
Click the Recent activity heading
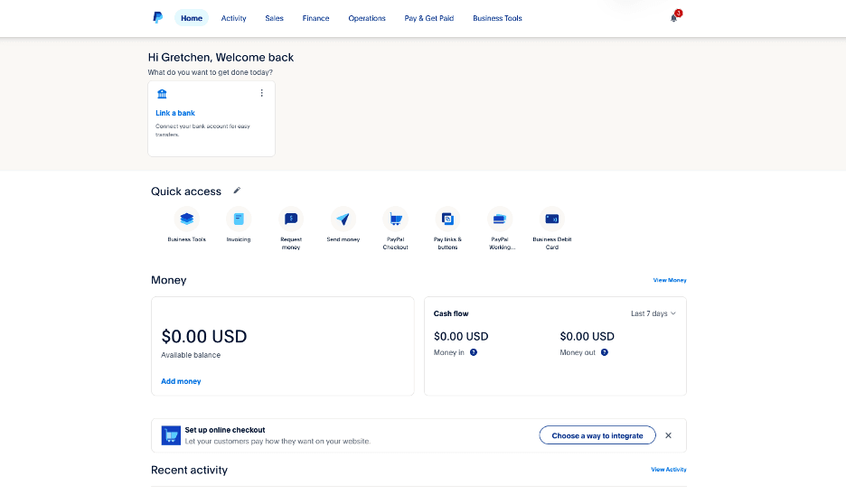click(190, 470)
